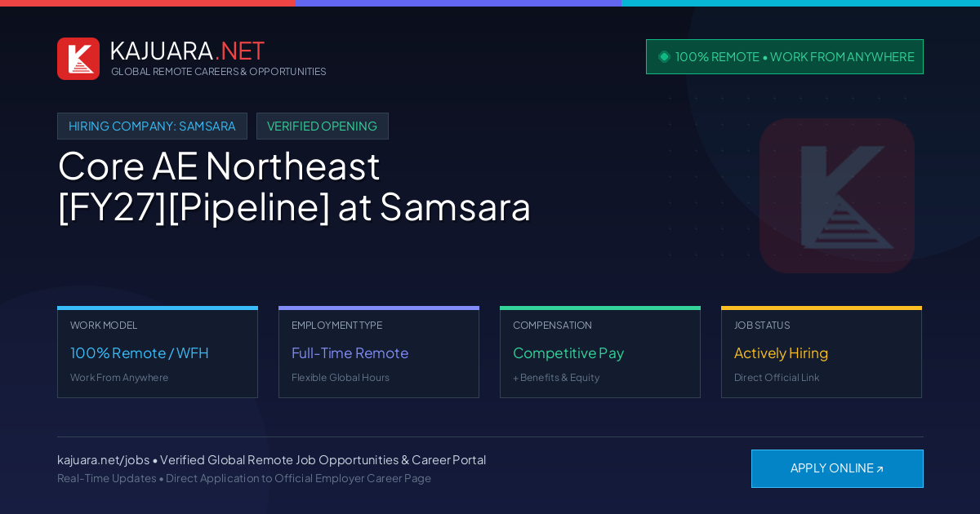Click the 'Real-Time Updates' footer line
This screenshot has width=980, height=514.
click(244, 478)
